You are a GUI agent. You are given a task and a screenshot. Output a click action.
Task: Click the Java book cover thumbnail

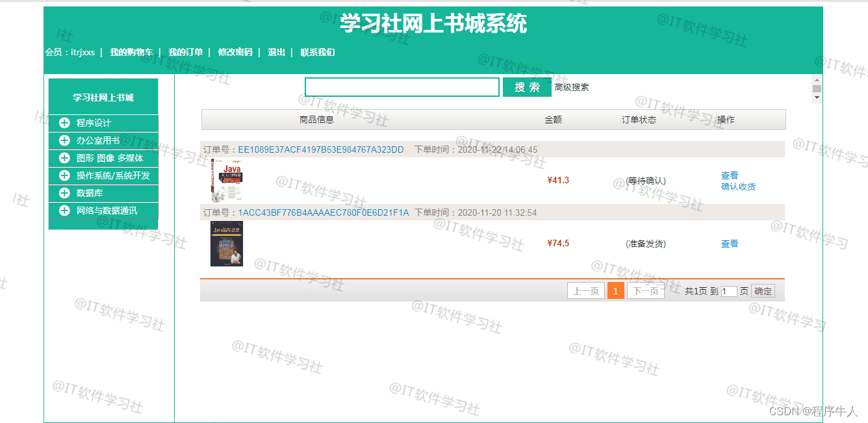pyautogui.click(x=227, y=180)
